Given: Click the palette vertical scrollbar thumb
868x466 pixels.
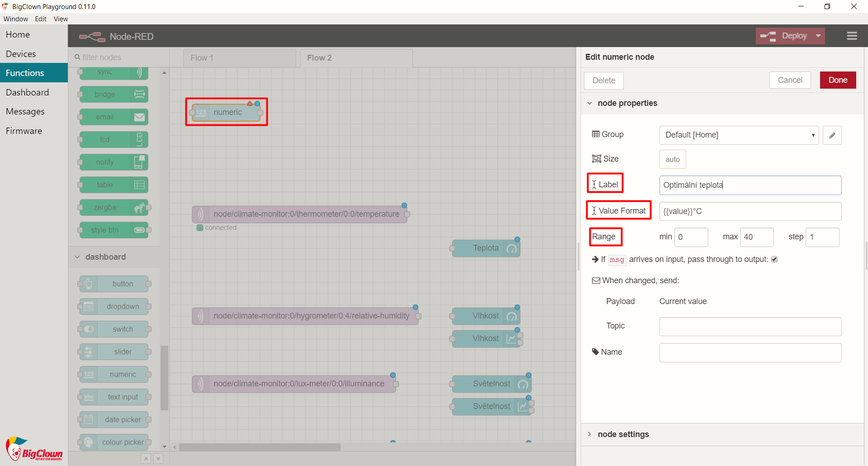Looking at the screenshot, I should click(164, 378).
